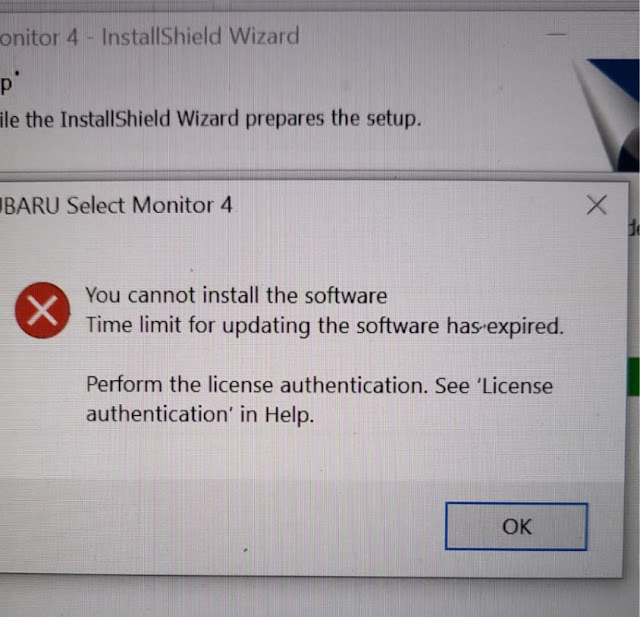Screen dimensions: 640x617
Task: Click the OK button in the error dialog
Action: [516, 526]
